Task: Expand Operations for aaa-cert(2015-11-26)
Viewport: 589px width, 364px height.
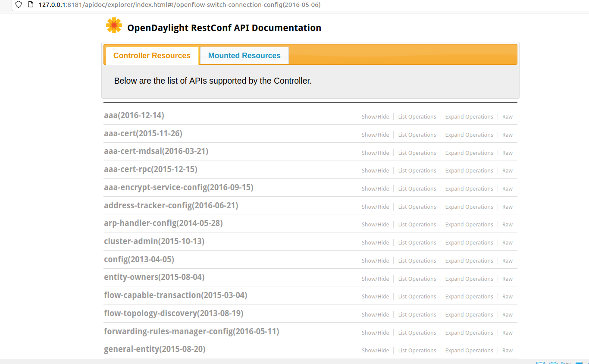Action: 469,135
